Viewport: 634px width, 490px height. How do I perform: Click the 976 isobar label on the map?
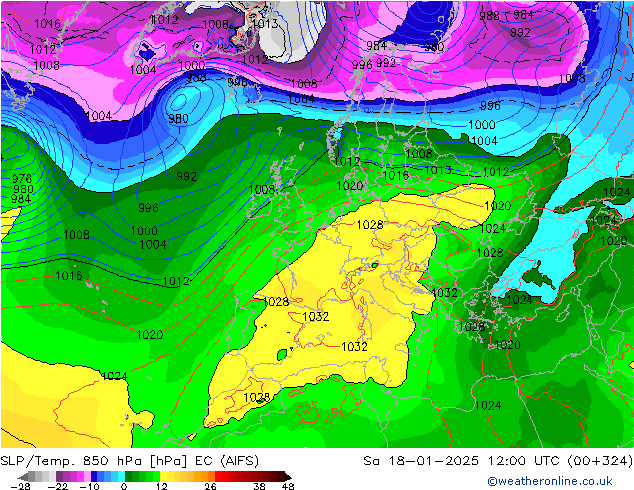(22, 178)
